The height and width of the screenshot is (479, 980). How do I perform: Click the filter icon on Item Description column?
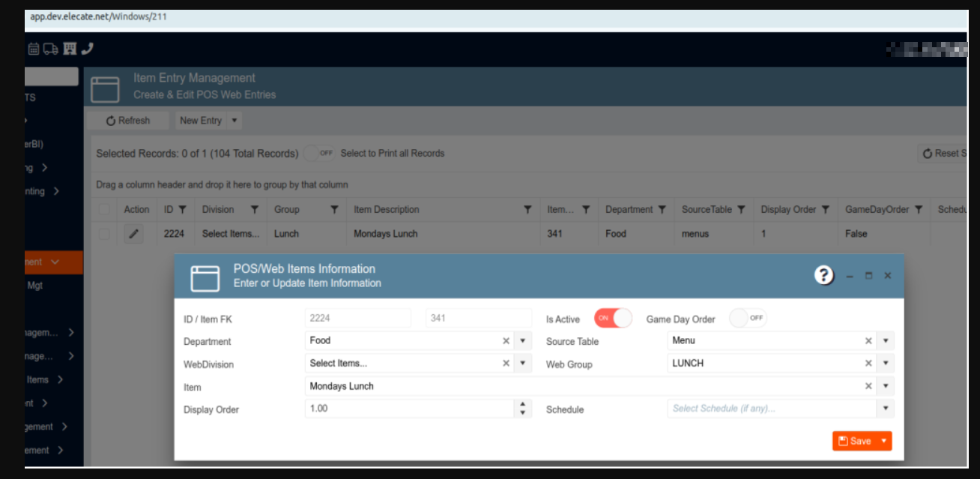tap(527, 210)
